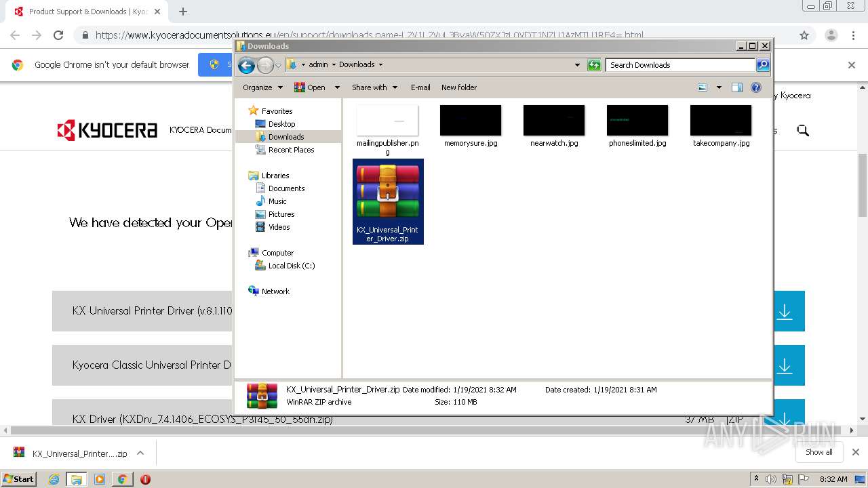Image resolution: width=868 pixels, height=488 pixels.
Task: Bookmark this page with the star icon
Action: (804, 35)
